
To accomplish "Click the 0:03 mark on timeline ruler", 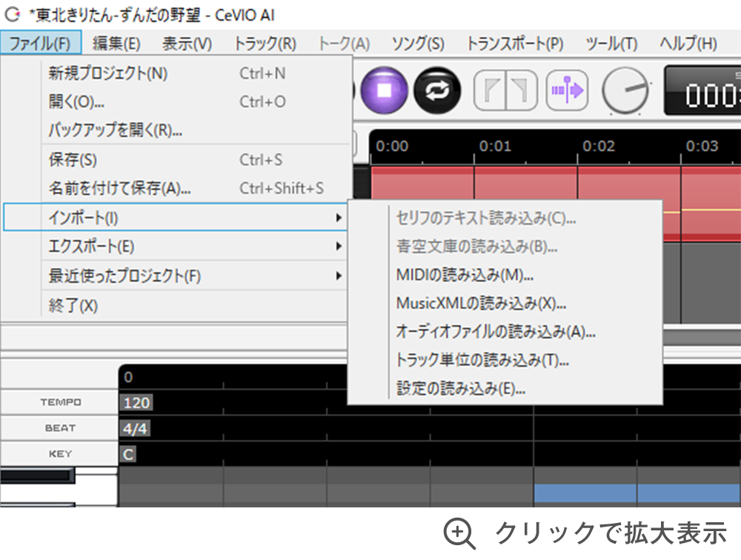I will point(702,146).
